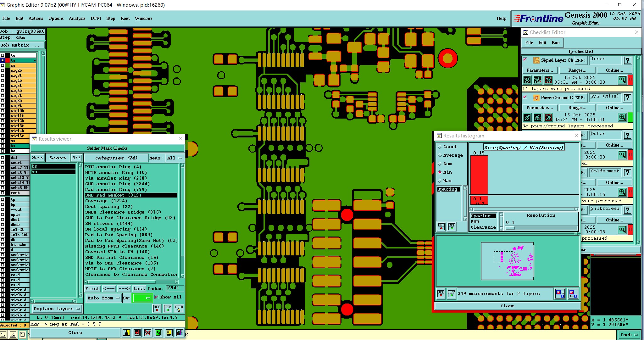644x340 pixels.
Task: Click first run icon of Power/Ground check
Action: click(527, 117)
